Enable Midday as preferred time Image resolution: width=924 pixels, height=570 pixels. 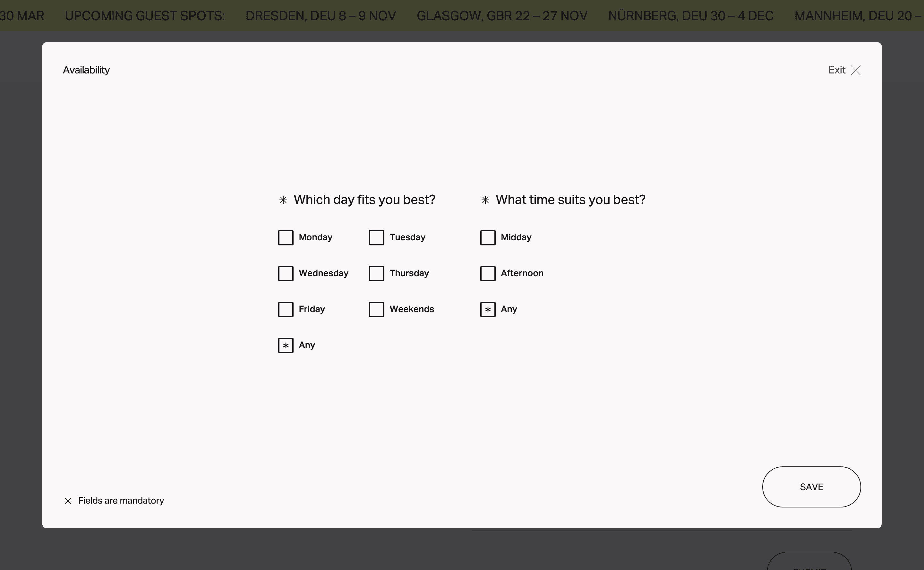[x=488, y=237]
